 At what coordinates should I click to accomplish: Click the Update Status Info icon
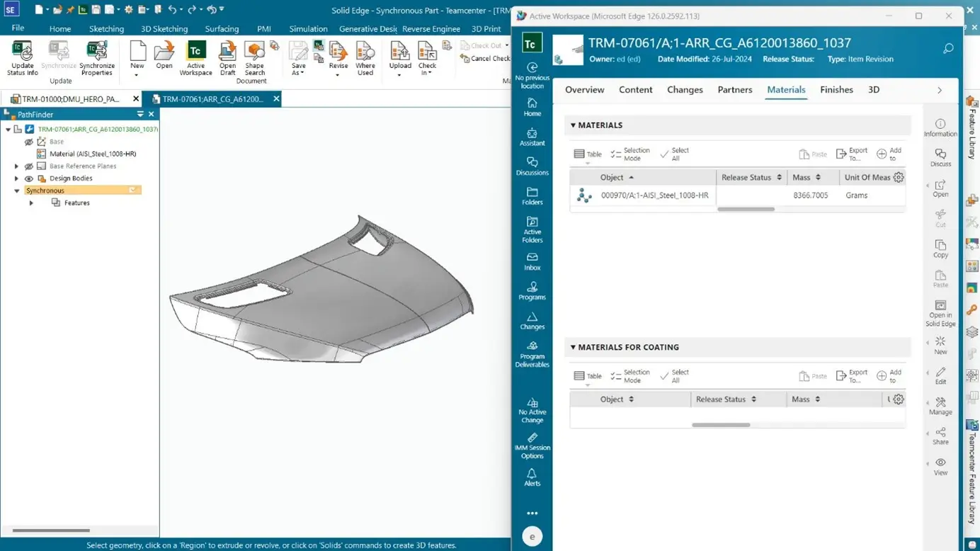pos(22,57)
